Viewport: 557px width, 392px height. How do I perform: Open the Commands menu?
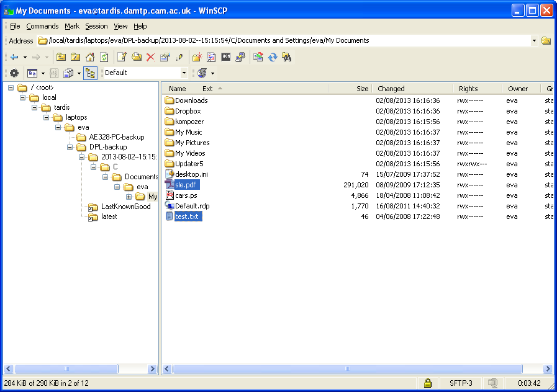[42, 26]
